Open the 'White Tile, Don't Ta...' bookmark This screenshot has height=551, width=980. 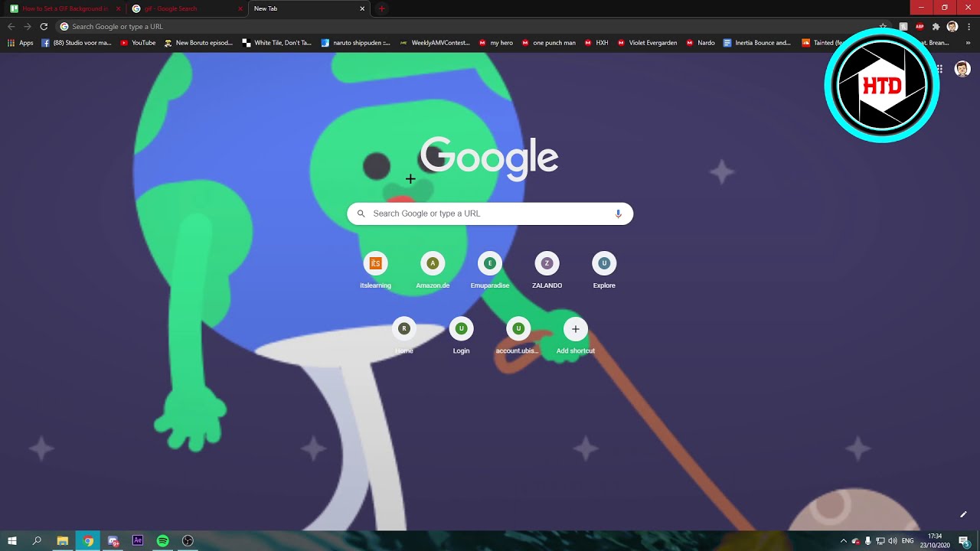tap(276, 43)
